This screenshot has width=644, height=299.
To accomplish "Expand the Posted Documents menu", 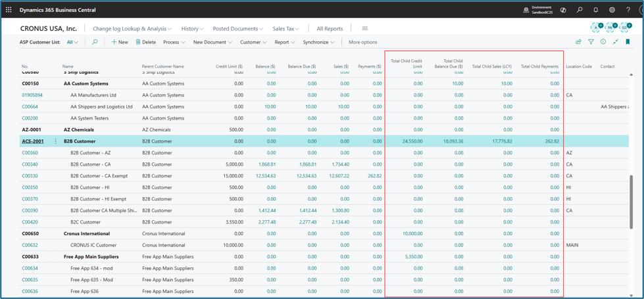I will tap(238, 29).
